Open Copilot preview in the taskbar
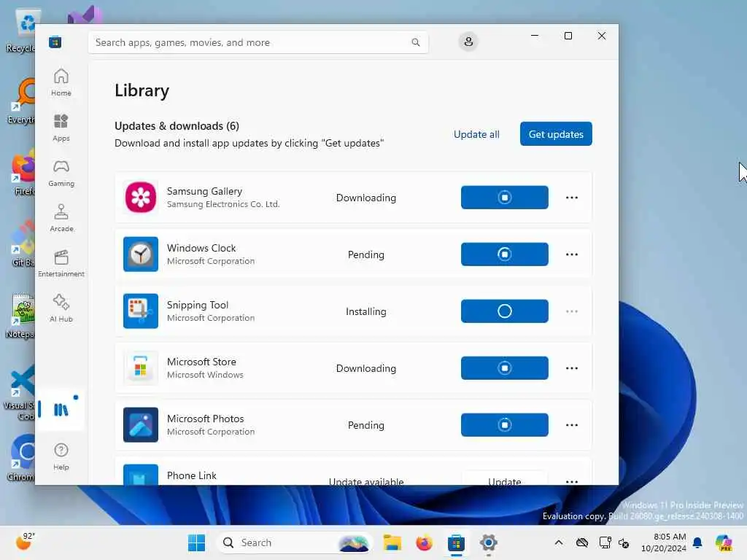Screen dimensions: 747x560 point(724,542)
